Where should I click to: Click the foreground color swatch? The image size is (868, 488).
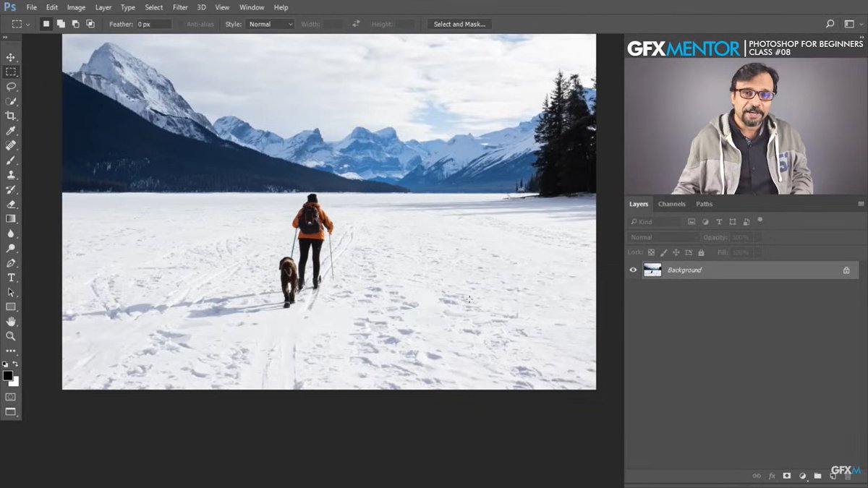[x=8, y=375]
